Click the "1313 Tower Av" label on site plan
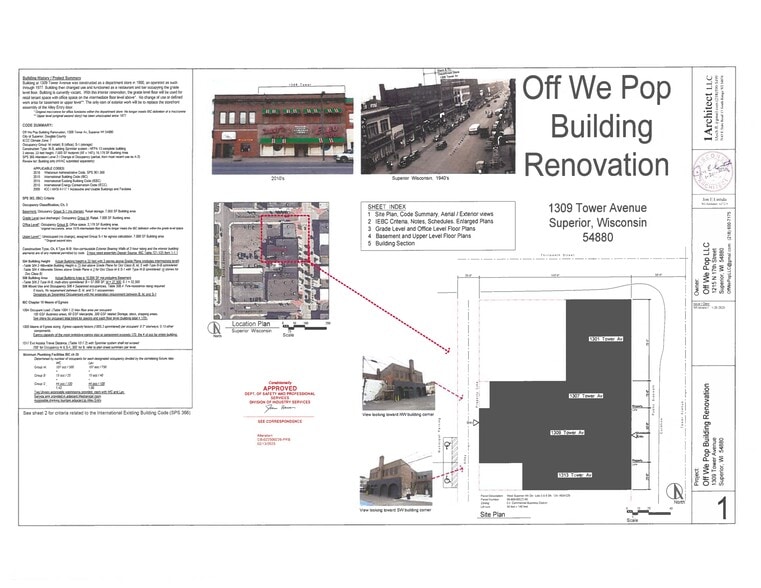Screen dimensions: 761x588 [575, 474]
